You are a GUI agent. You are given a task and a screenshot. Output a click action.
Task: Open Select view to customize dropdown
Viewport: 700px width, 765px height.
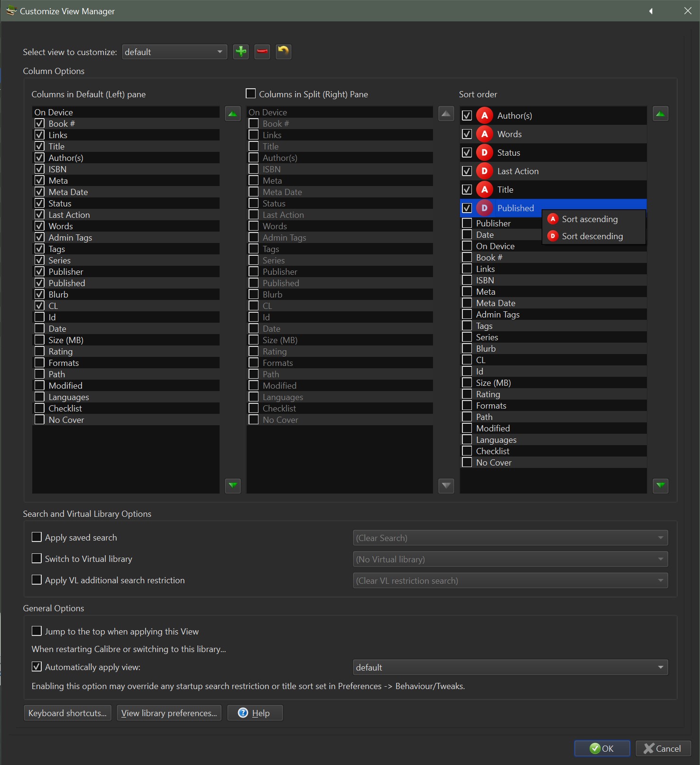point(175,52)
